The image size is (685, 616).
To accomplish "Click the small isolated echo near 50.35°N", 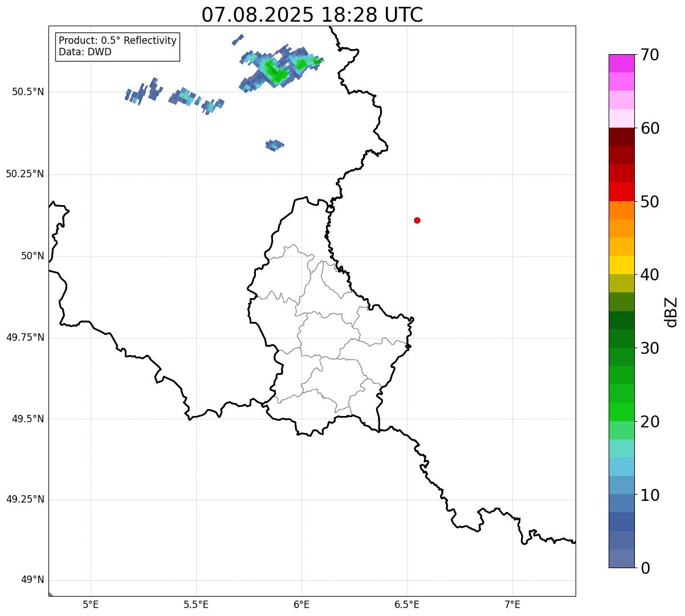I will point(275,145).
